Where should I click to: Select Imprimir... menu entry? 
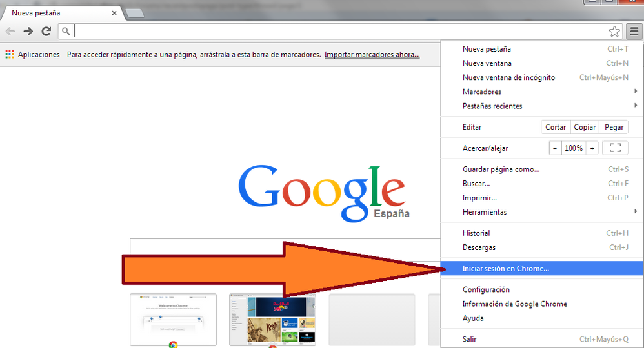coord(542,198)
